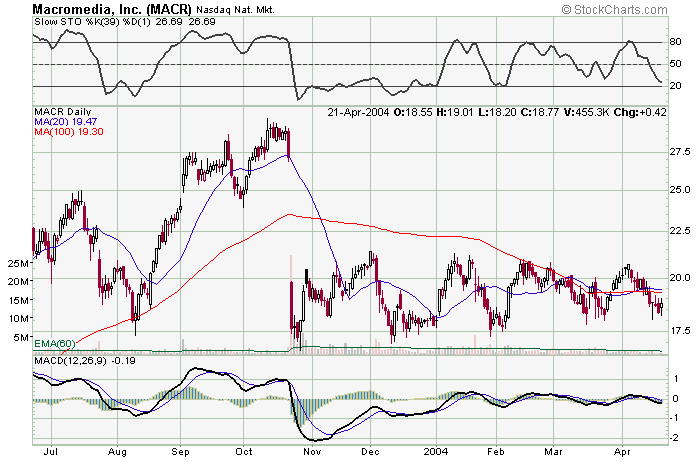
Task: Click the 21-Apr-2004 date text
Action: click(x=358, y=112)
